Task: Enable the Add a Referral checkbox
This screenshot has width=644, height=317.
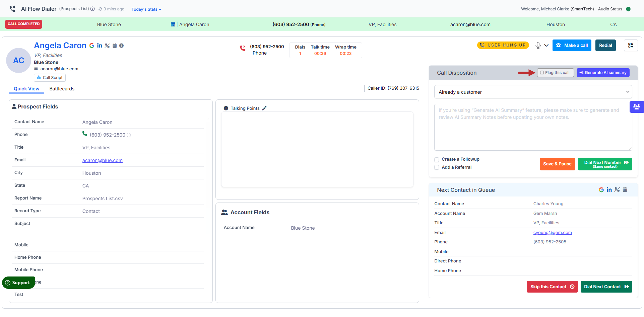Action: (437, 167)
